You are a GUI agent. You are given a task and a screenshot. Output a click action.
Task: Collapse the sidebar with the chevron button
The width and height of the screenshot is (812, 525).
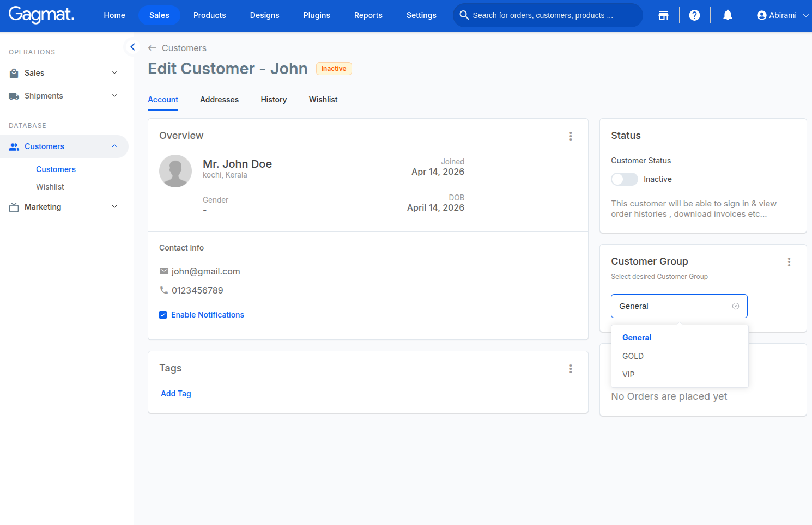pos(132,47)
